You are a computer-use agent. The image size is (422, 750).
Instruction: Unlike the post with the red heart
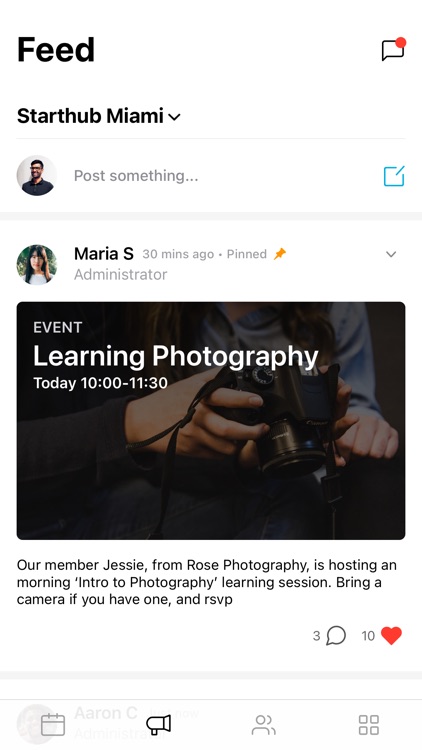pyautogui.click(x=391, y=636)
